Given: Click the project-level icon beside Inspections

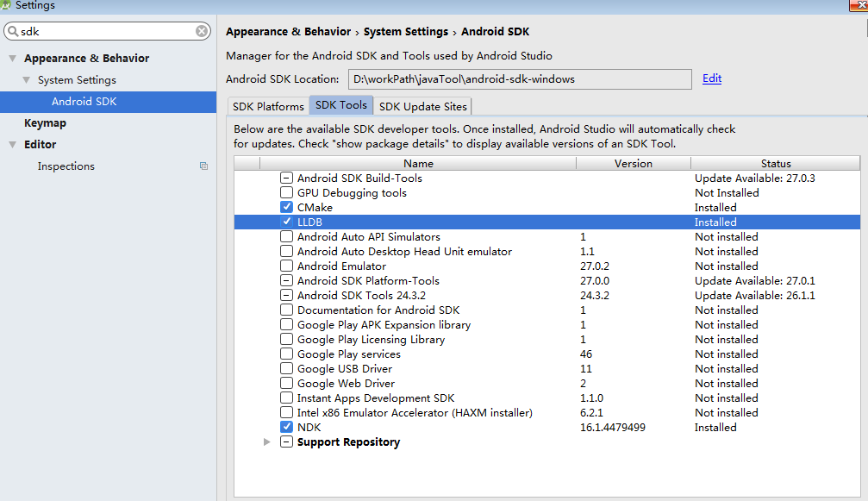Looking at the screenshot, I should (203, 166).
